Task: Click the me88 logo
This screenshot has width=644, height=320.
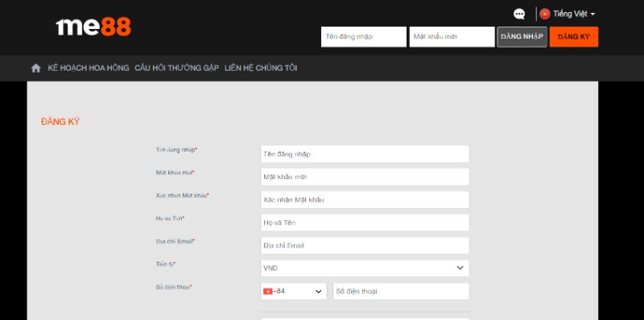Action: (x=93, y=27)
